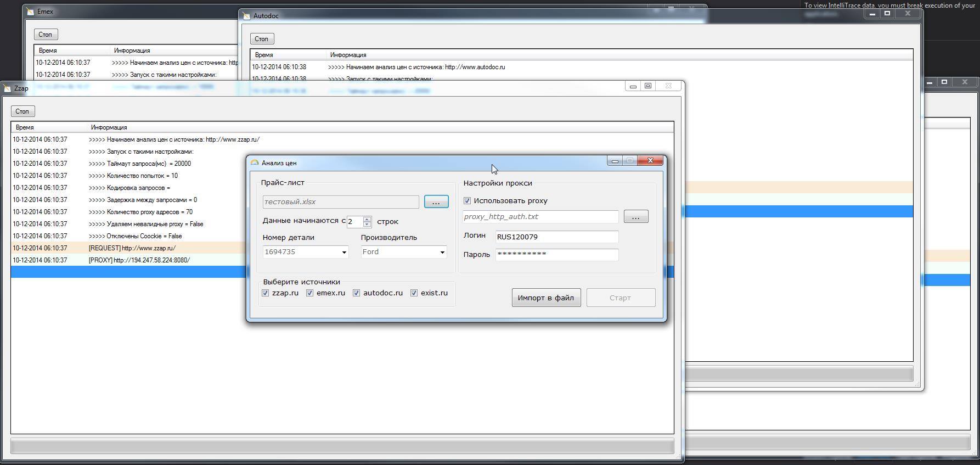The image size is (980, 465).
Task: Click the Autodoc window title icon
Action: click(x=247, y=16)
